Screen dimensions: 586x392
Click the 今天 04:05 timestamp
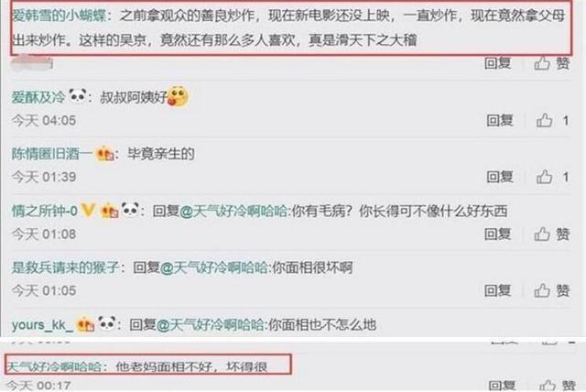click(x=44, y=121)
